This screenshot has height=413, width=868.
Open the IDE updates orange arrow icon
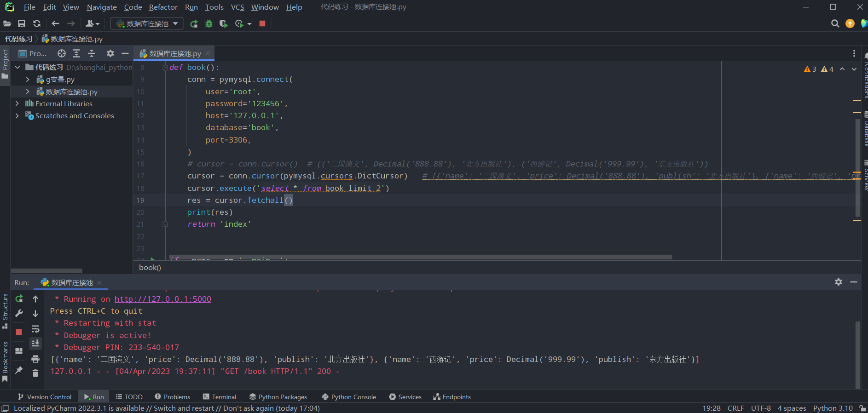tap(850, 23)
